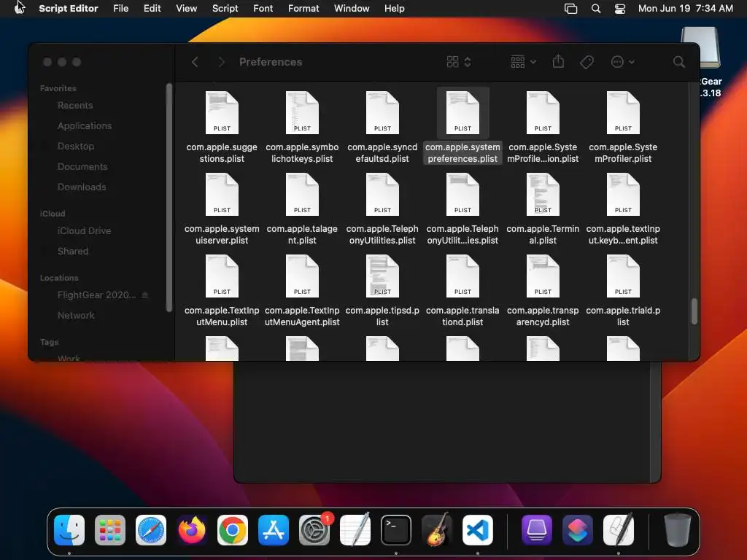Select com.apple.TextInputMenuAgent.plist file

pos(302,290)
